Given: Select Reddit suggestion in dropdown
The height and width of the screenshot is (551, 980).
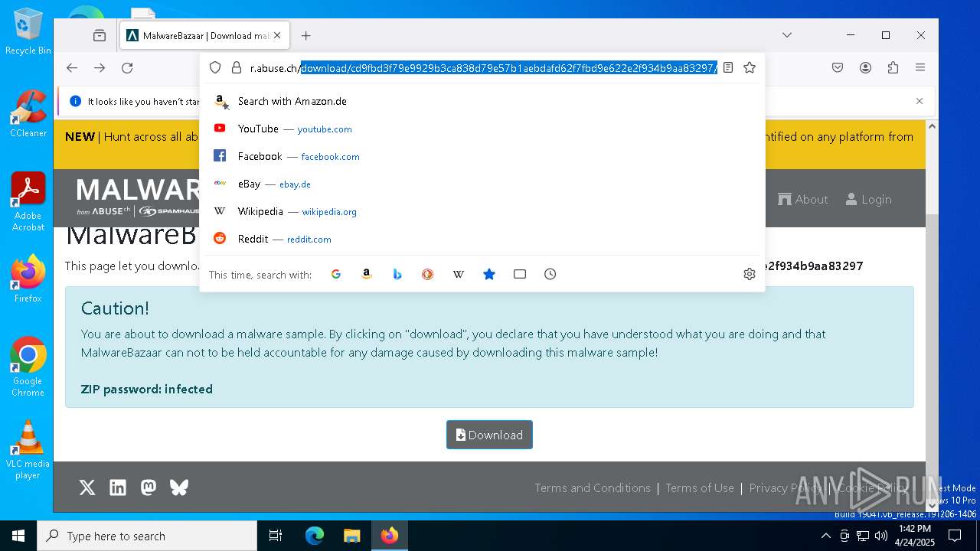Looking at the screenshot, I should [482, 239].
